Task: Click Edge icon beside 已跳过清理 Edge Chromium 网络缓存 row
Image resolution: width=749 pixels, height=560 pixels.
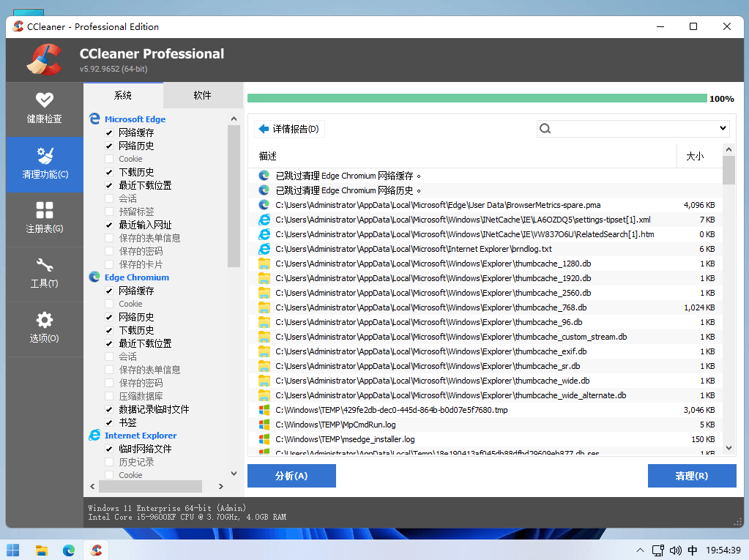Action: (x=264, y=176)
